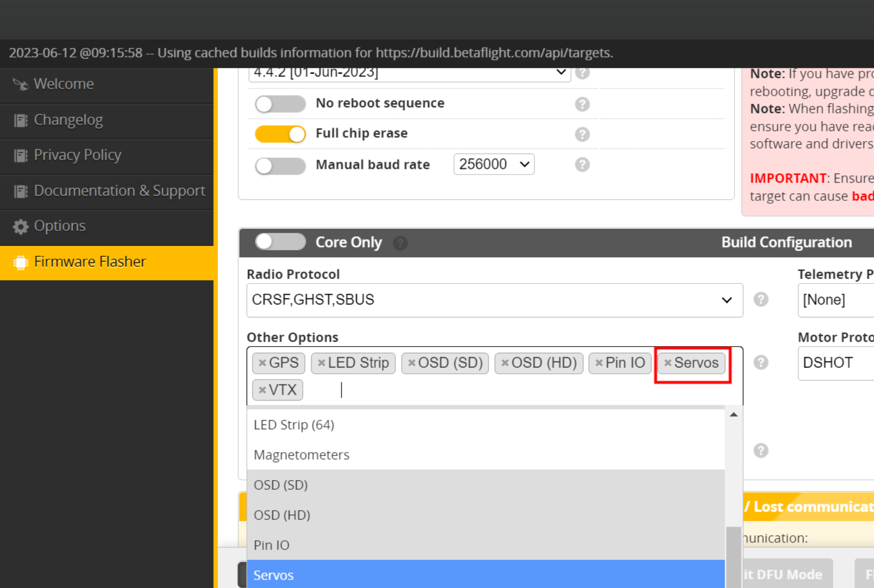Enable the Core Only switch
The image size is (874, 588).
[x=280, y=242]
